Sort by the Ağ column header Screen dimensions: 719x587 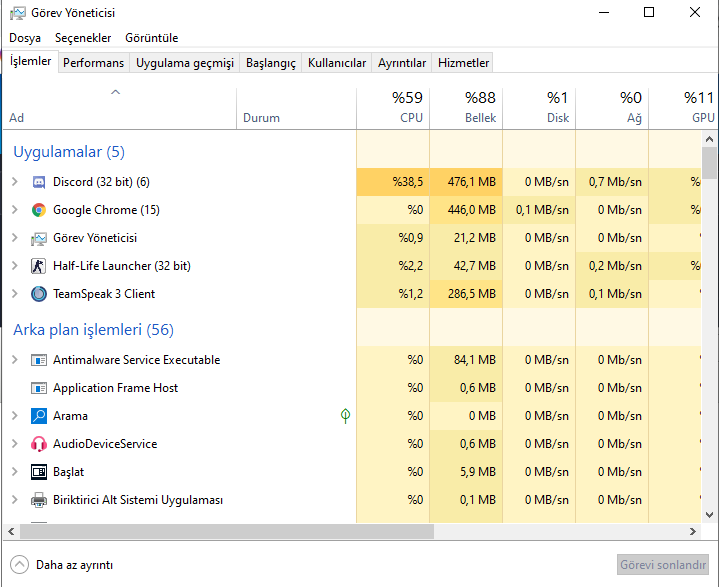coord(612,109)
